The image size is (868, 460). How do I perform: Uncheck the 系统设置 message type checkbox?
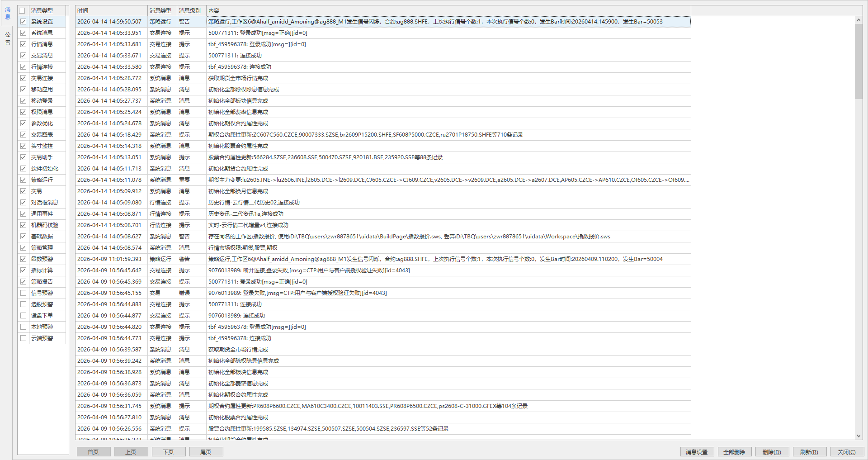[23, 22]
